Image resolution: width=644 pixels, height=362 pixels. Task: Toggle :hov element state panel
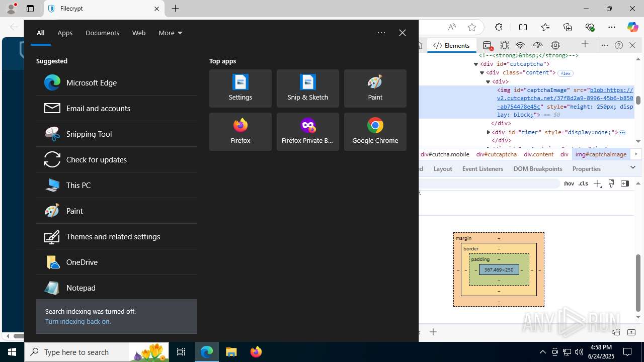[x=569, y=184]
